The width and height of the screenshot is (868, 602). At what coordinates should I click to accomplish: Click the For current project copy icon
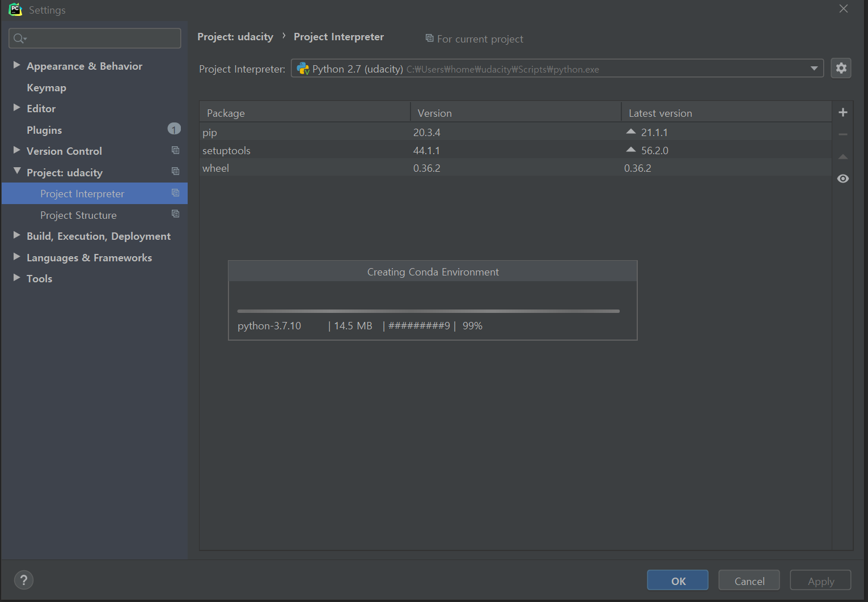[429, 38]
